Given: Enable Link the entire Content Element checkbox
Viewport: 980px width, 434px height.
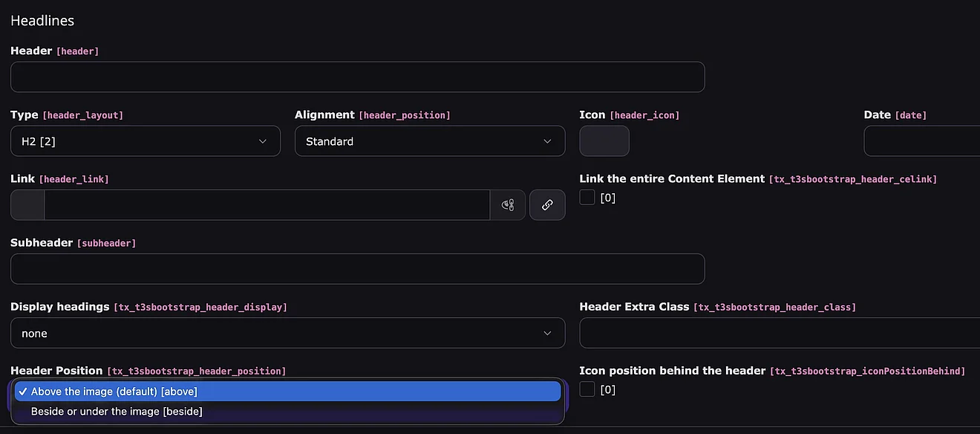Looking at the screenshot, I should (587, 198).
